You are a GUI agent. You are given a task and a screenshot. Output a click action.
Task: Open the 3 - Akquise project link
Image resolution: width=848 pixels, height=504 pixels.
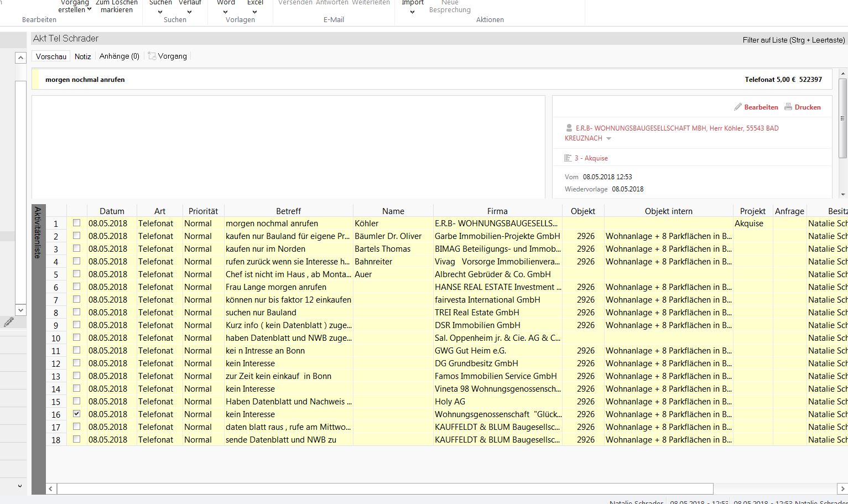(591, 158)
